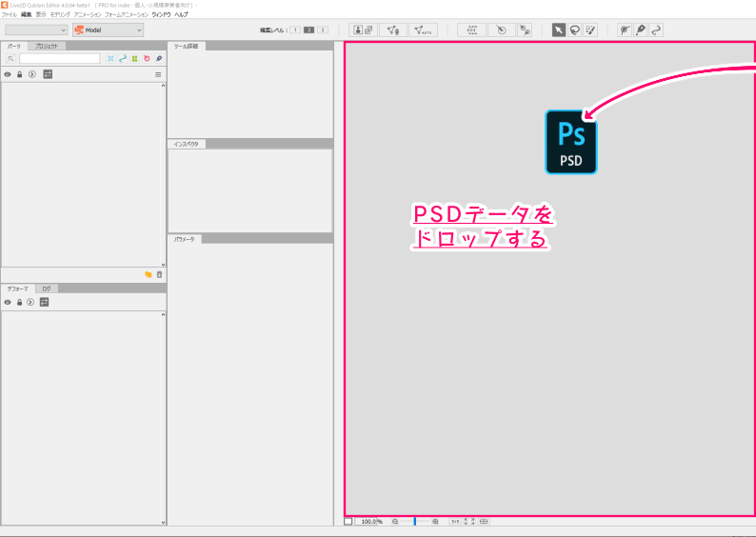This screenshot has height=537, width=756.
Task: Open the アニメーション menu
Action: coord(88,14)
